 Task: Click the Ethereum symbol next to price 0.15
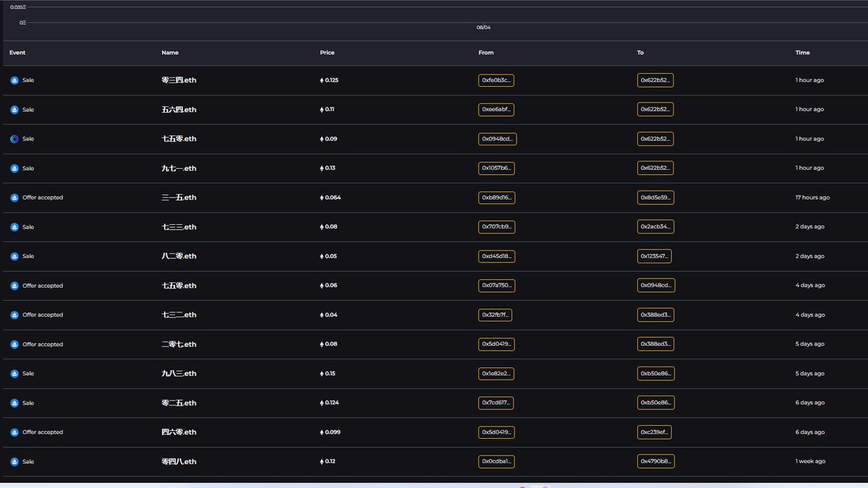[322, 374]
